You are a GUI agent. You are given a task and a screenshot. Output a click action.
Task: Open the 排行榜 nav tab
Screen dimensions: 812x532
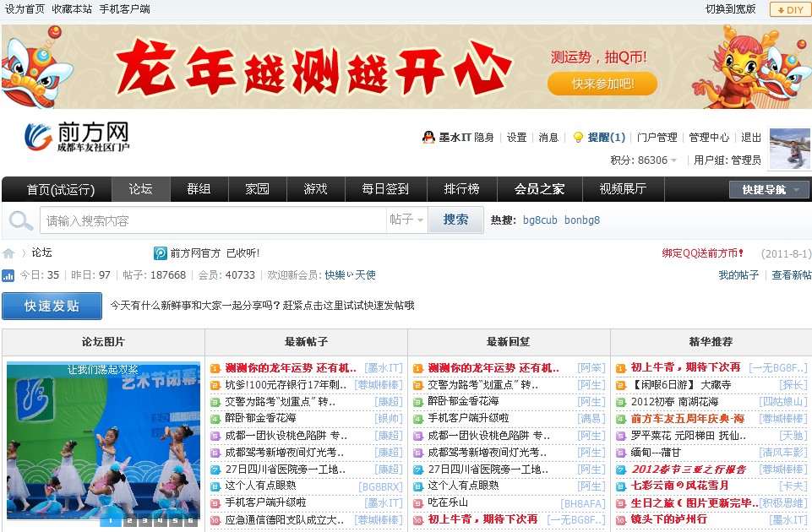(x=461, y=189)
